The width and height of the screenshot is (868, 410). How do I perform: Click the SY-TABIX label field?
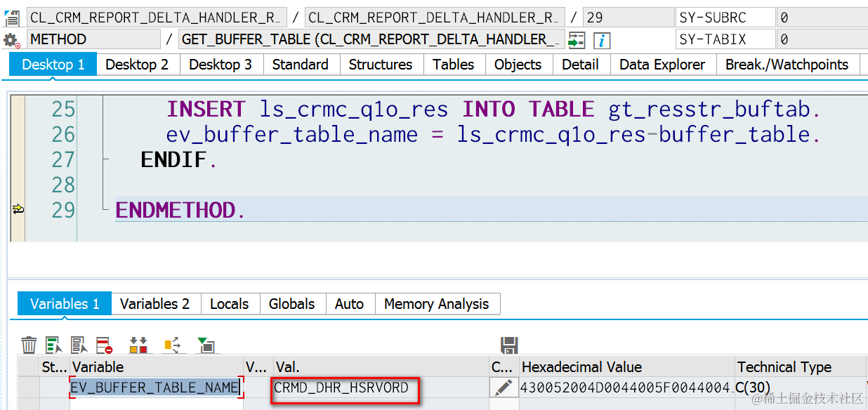(x=726, y=39)
